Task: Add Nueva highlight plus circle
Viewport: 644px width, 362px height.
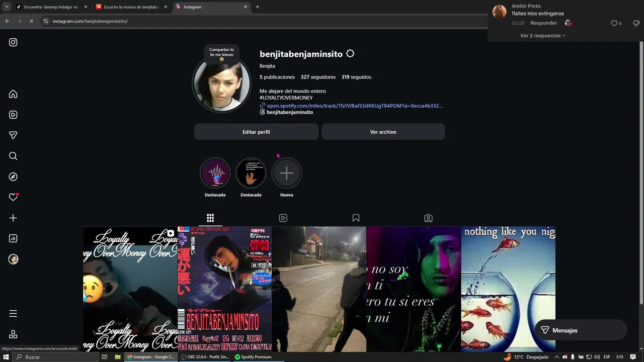Action: point(286,173)
